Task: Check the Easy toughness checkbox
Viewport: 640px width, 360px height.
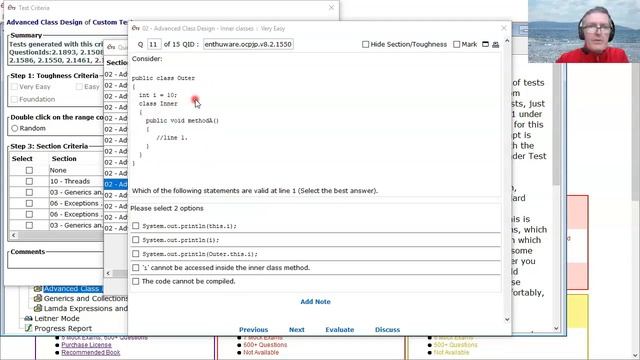Action: [x=79, y=87]
